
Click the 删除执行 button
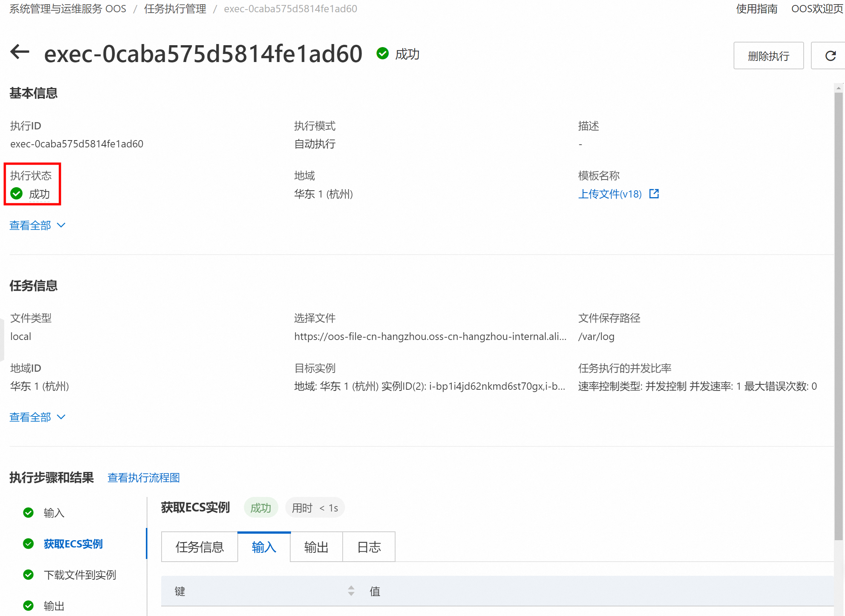(x=768, y=56)
